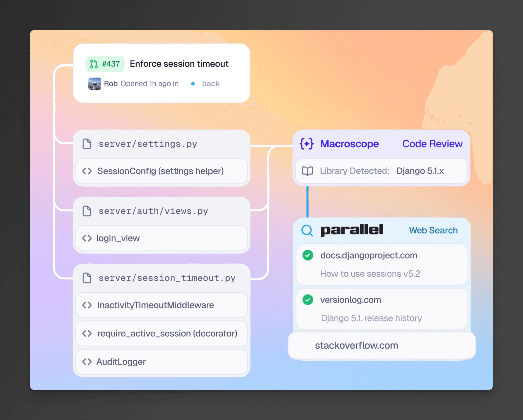
Task: Expand the server/settings.py card
Action: click(161, 144)
